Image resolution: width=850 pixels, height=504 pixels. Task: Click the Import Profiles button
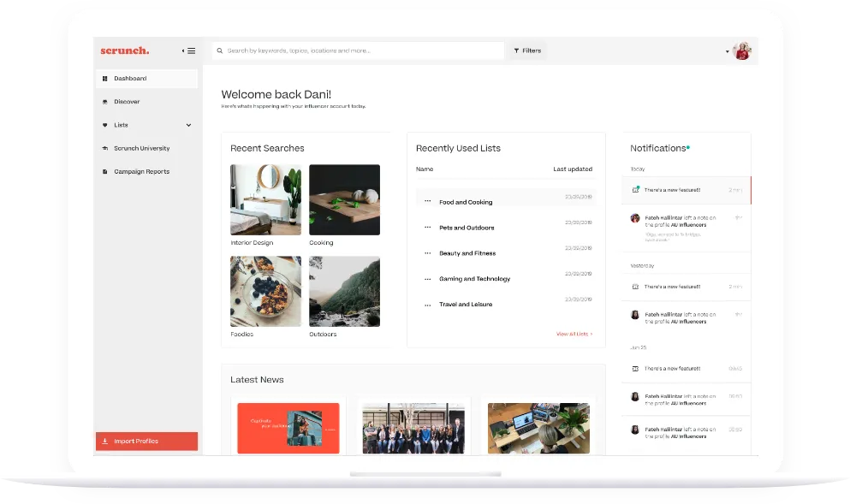(x=147, y=442)
